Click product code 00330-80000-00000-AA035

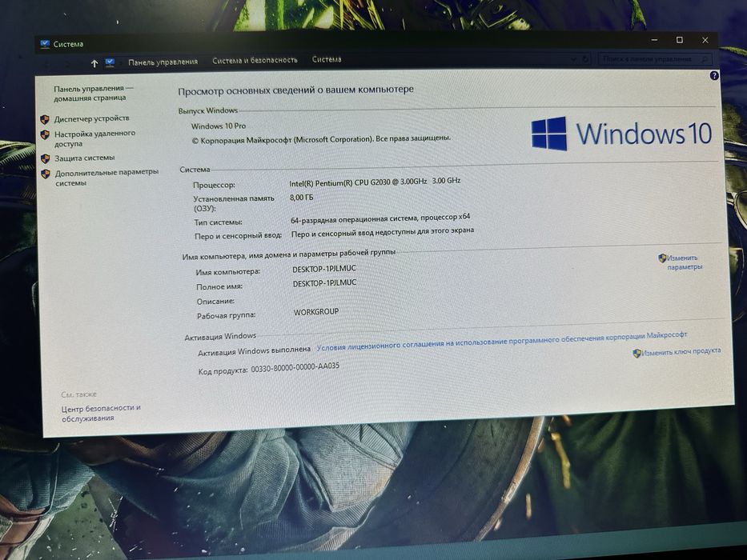pos(295,368)
